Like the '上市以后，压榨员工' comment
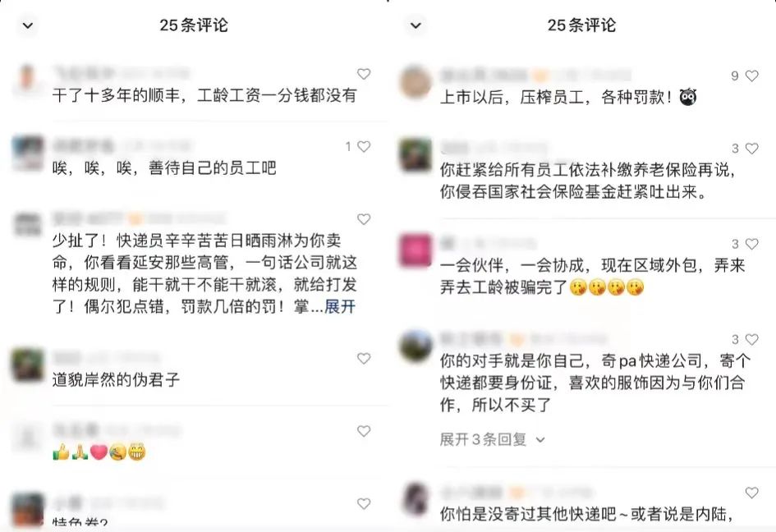The image size is (776, 532). click(751, 76)
